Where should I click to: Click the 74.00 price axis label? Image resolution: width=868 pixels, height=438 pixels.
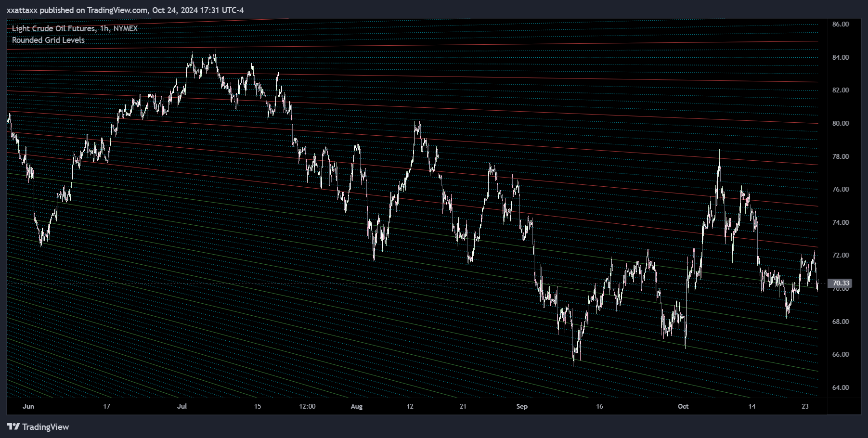pos(841,222)
